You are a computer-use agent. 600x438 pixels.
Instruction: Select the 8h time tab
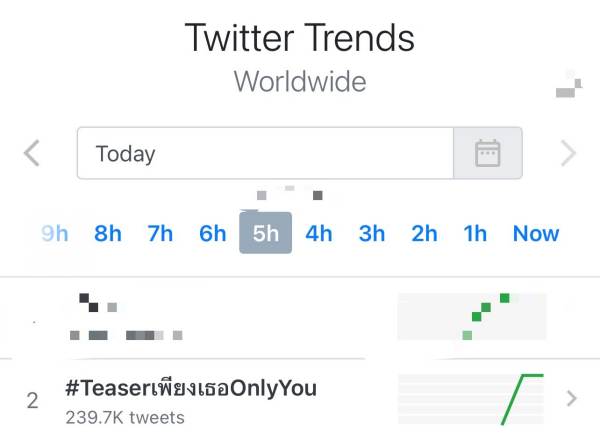point(108,233)
